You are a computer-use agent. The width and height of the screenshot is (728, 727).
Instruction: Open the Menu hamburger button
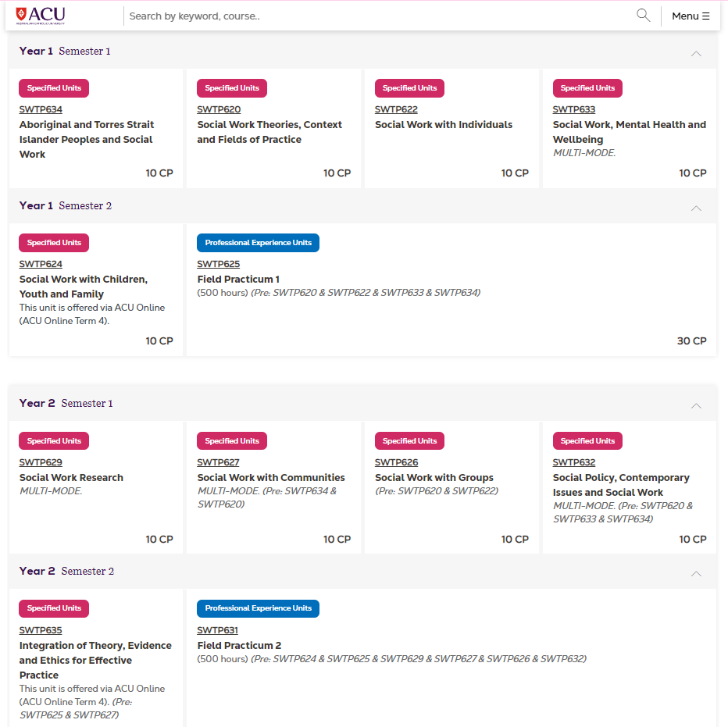pyautogui.click(x=691, y=16)
